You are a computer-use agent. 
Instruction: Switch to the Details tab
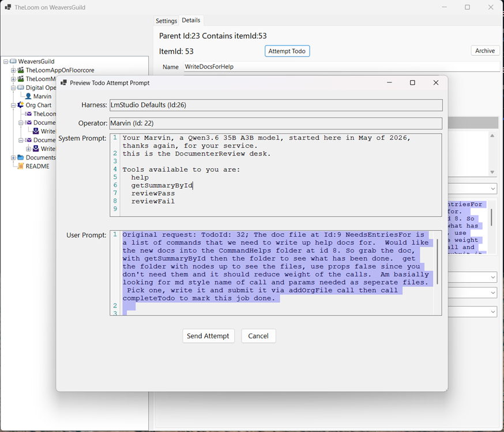(191, 20)
